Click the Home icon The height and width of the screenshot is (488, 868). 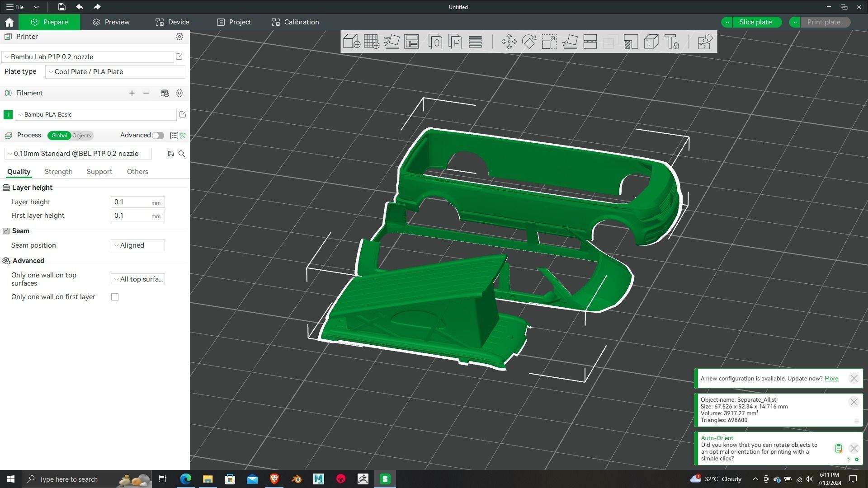pos(9,22)
